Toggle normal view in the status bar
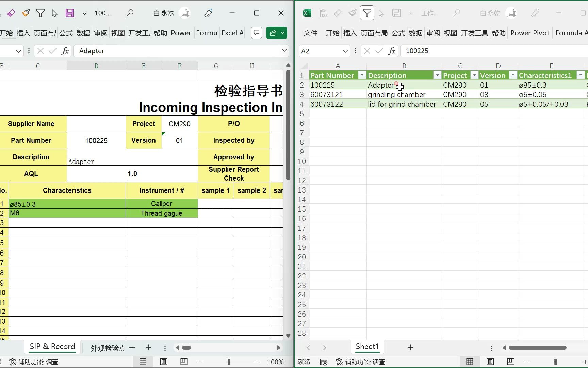This screenshot has width=588, height=368. (143, 362)
